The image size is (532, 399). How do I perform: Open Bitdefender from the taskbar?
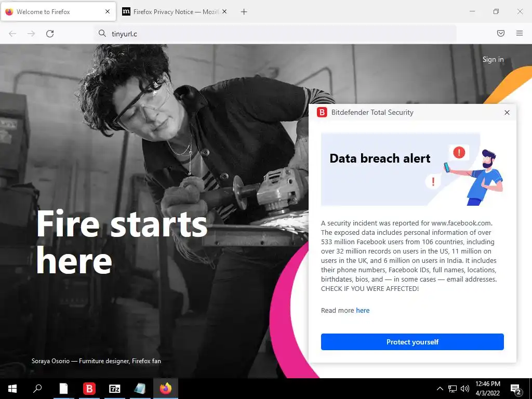89,389
